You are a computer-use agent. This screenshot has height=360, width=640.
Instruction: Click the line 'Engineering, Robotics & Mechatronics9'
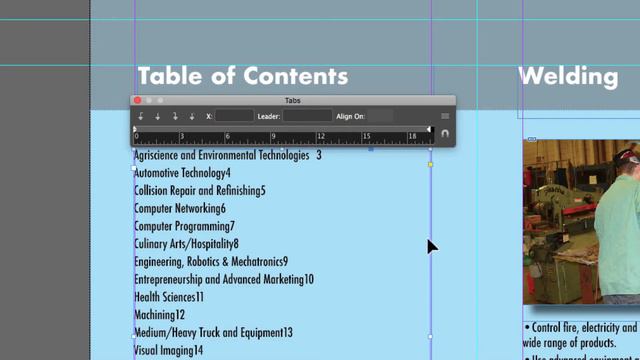tap(211, 262)
